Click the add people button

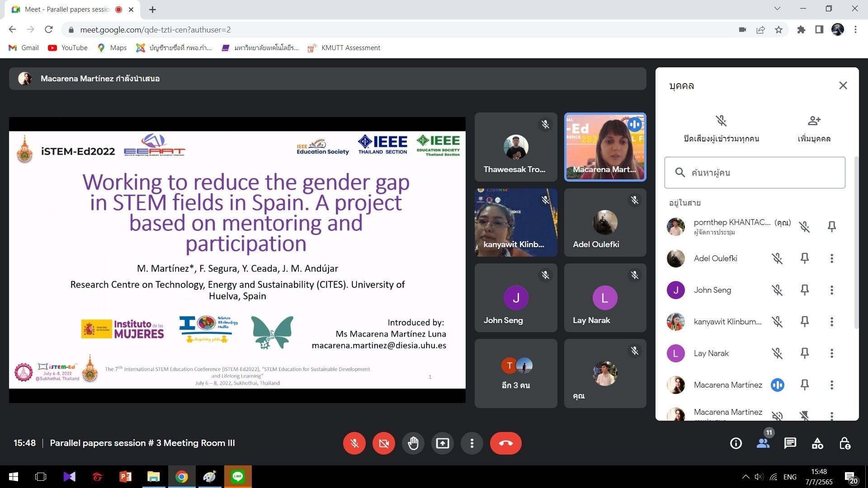[x=814, y=128]
